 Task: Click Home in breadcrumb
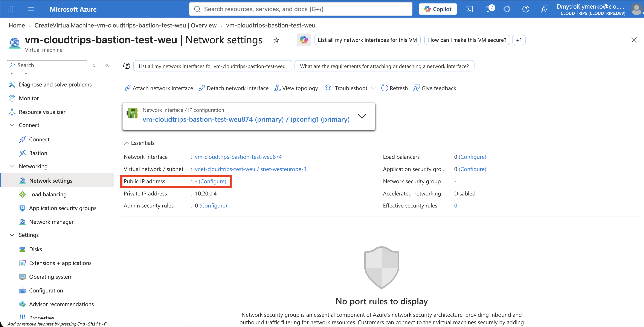pyautogui.click(x=17, y=26)
